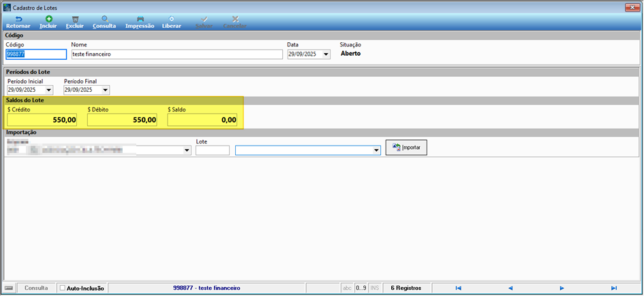Click the 'INS' status indicator
Viewport: 644px width, 296px height.
tap(375, 289)
